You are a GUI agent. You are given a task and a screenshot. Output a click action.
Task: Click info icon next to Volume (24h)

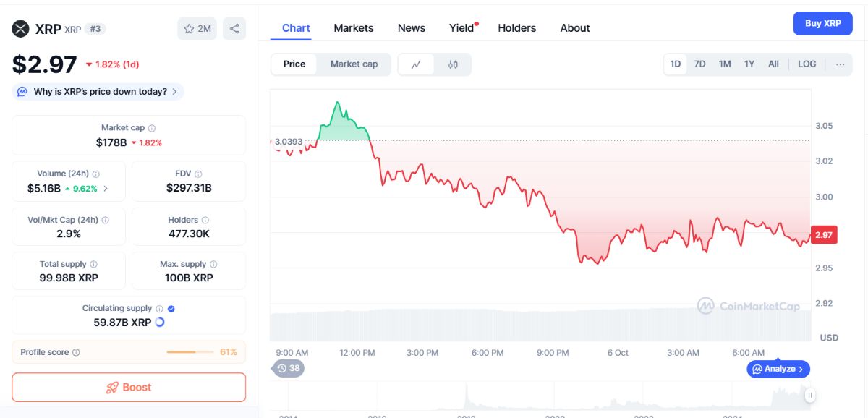click(x=96, y=174)
